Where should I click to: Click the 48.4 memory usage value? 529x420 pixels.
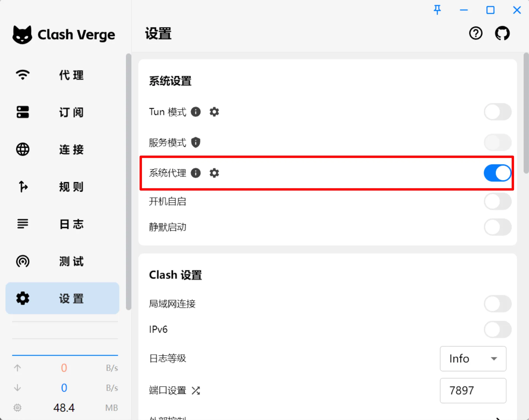pyautogui.click(x=64, y=408)
